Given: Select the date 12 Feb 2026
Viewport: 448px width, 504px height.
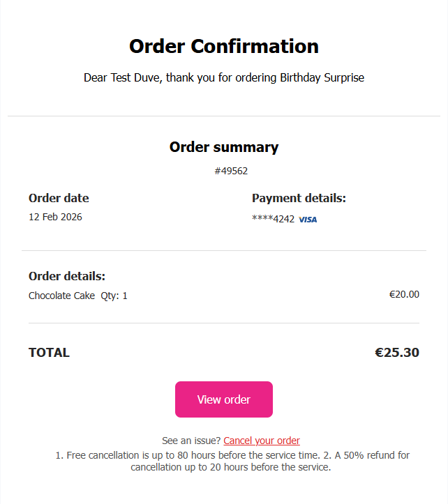Looking at the screenshot, I should click(55, 217).
